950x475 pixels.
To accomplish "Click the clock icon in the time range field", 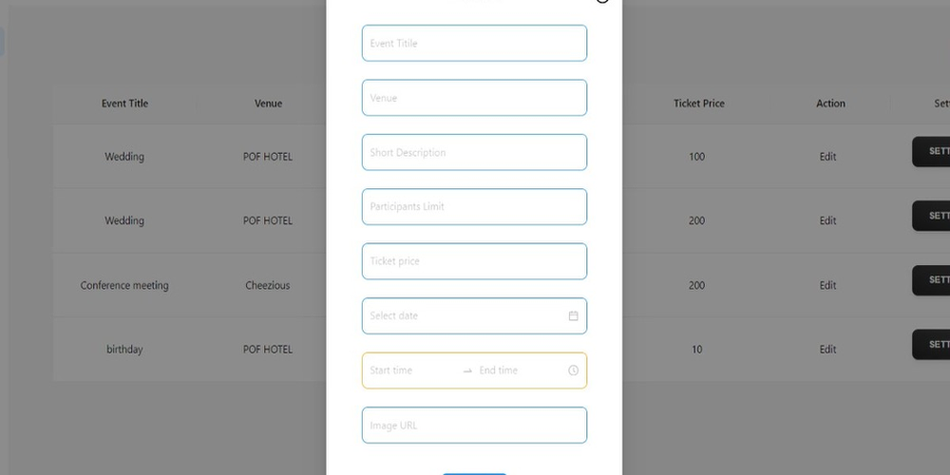I will pyautogui.click(x=573, y=371).
